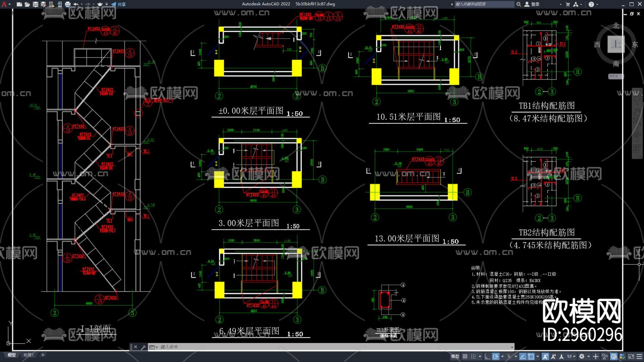
Task: Click the status bar customization icon
Action: tap(639, 356)
